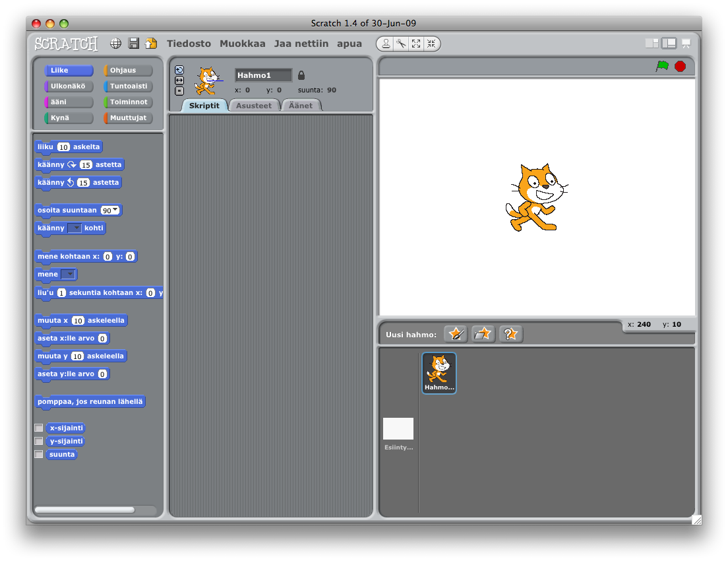This screenshot has height=561, width=728.
Task: Tick the suunta checkbox
Action: pyautogui.click(x=39, y=454)
